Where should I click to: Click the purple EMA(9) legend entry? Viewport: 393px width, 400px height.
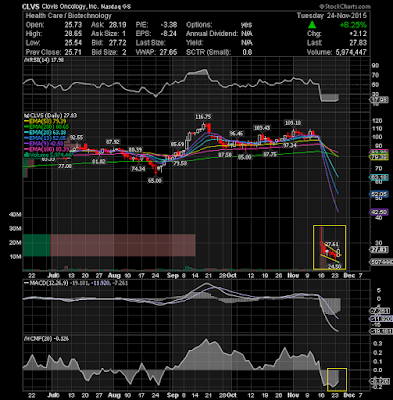(43, 144)
